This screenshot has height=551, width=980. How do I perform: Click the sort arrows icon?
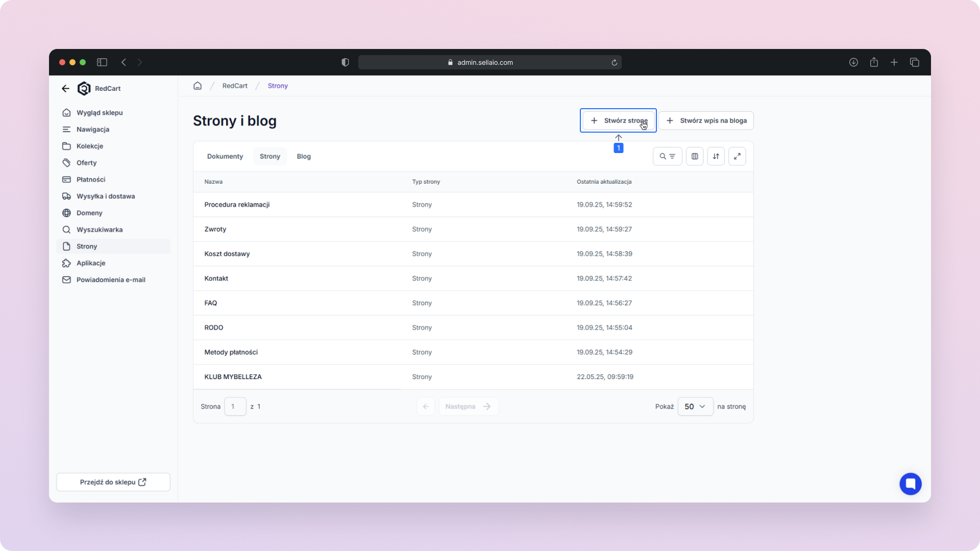[716, 156]
